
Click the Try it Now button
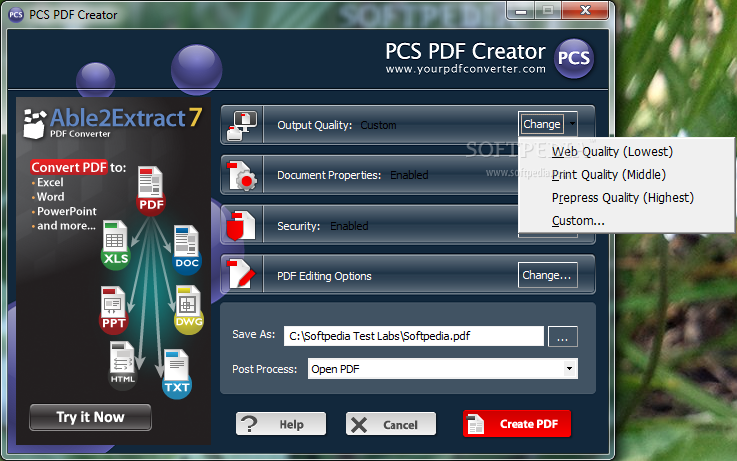[x=90, y=417]
